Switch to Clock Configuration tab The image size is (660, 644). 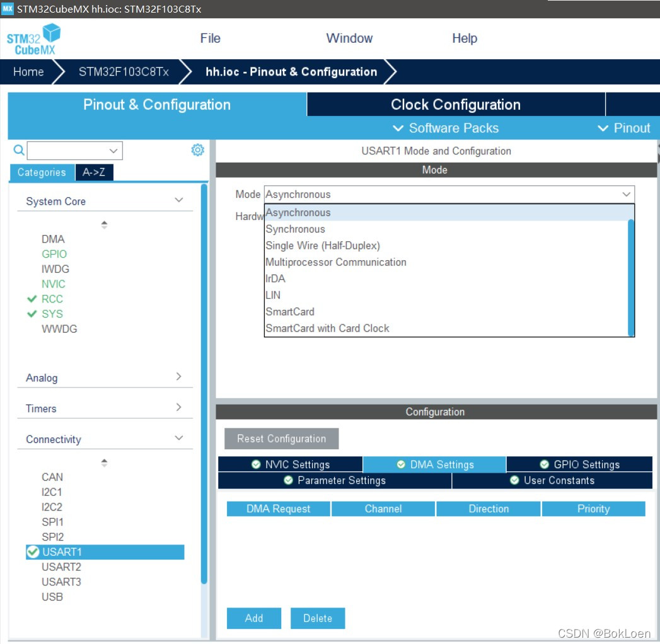point(456,105)
